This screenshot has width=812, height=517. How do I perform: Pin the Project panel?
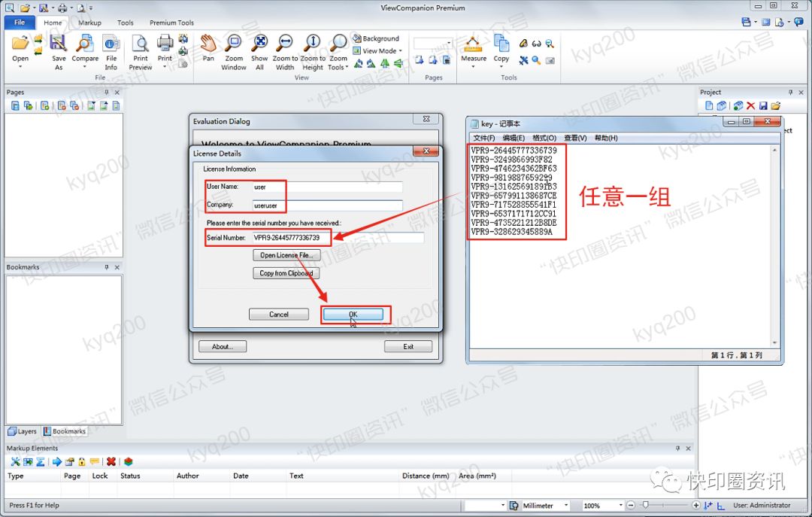click(x=790, y=93)
